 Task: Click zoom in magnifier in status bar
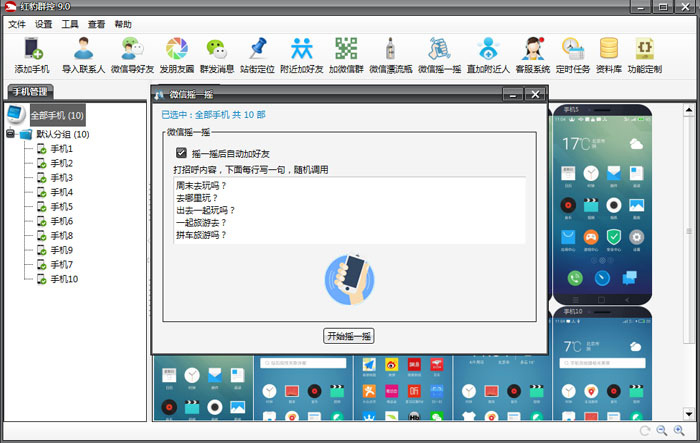[x=679, y=430]
